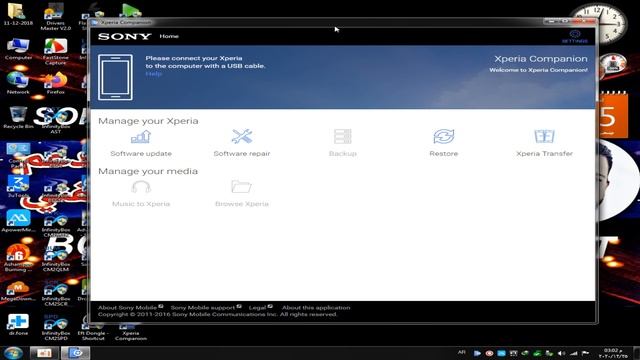This screenshot has height=360, width=640.
Task: Click the desktop clock gadget
Action: (598, 23)
